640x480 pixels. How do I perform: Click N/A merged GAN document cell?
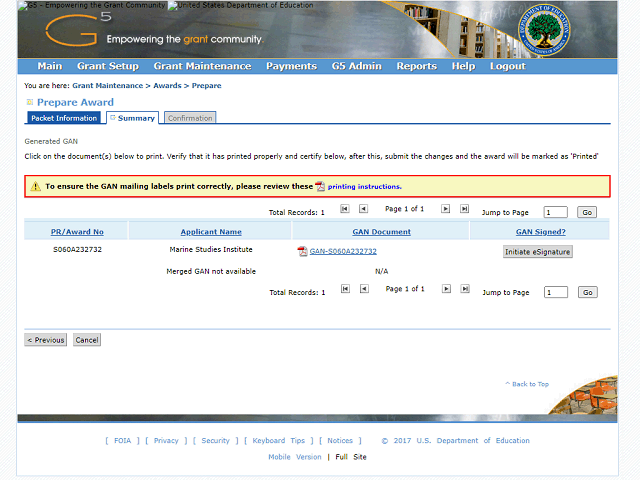(382, 271)
